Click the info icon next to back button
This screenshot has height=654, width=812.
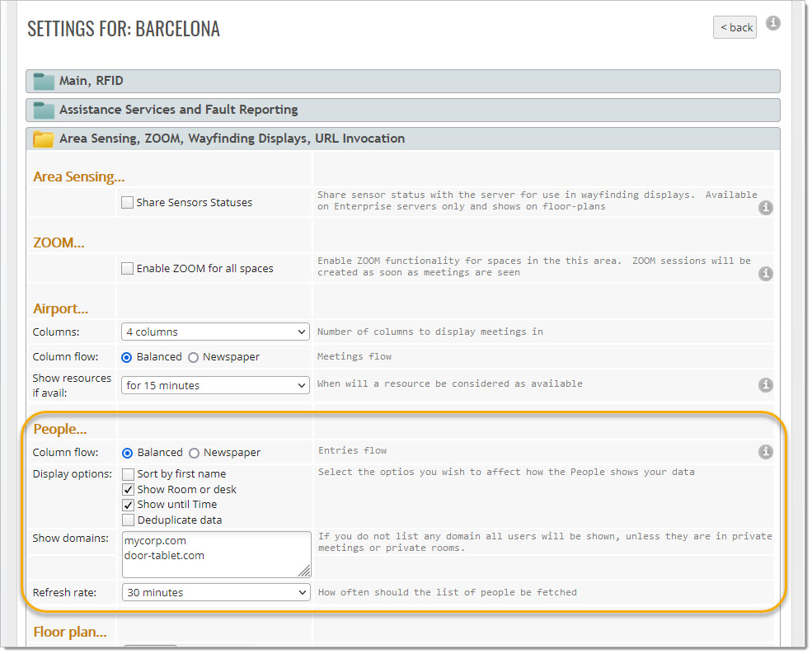(772, 24)
